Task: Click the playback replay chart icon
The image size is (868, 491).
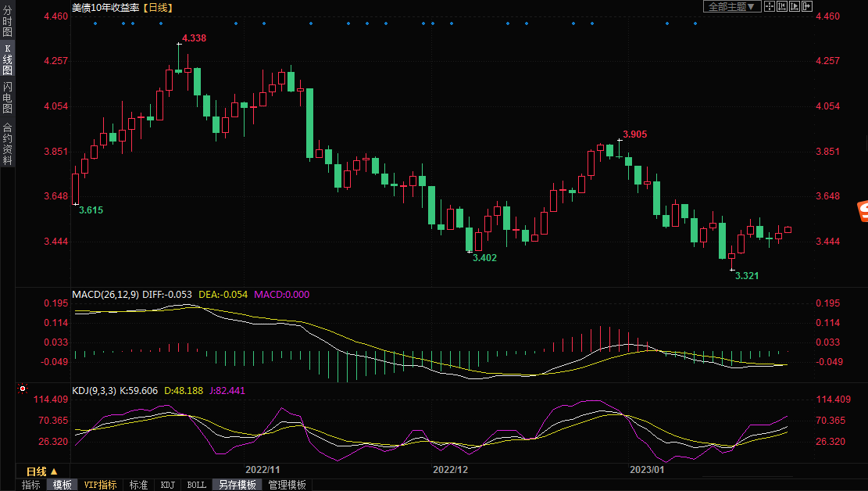Action: pos(795,6)
